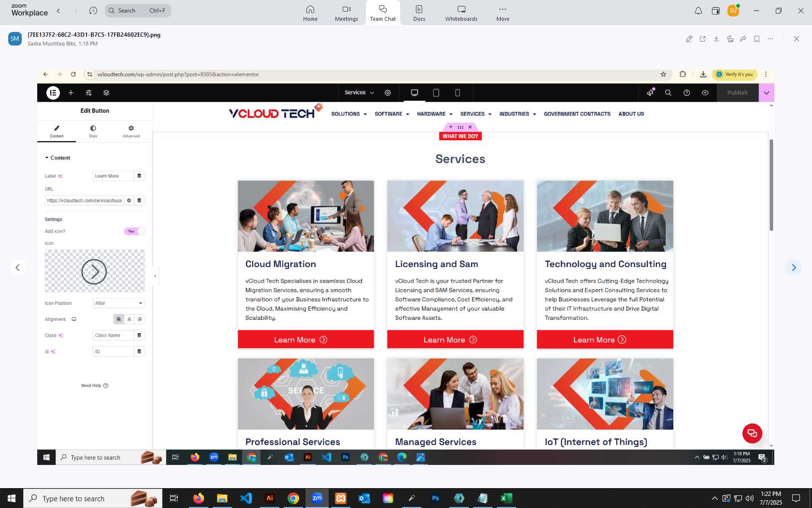Screen dimensions: 812x508
Task: Click the Publish button in the Elementor screenshot
Action: click(737, 92)
